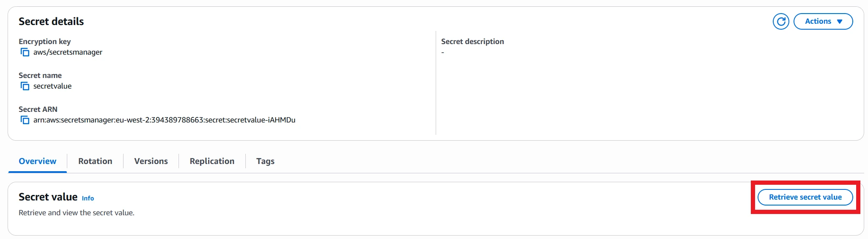Select the Replication tab
The image size is (868, 239).
(x=212, y=161)
